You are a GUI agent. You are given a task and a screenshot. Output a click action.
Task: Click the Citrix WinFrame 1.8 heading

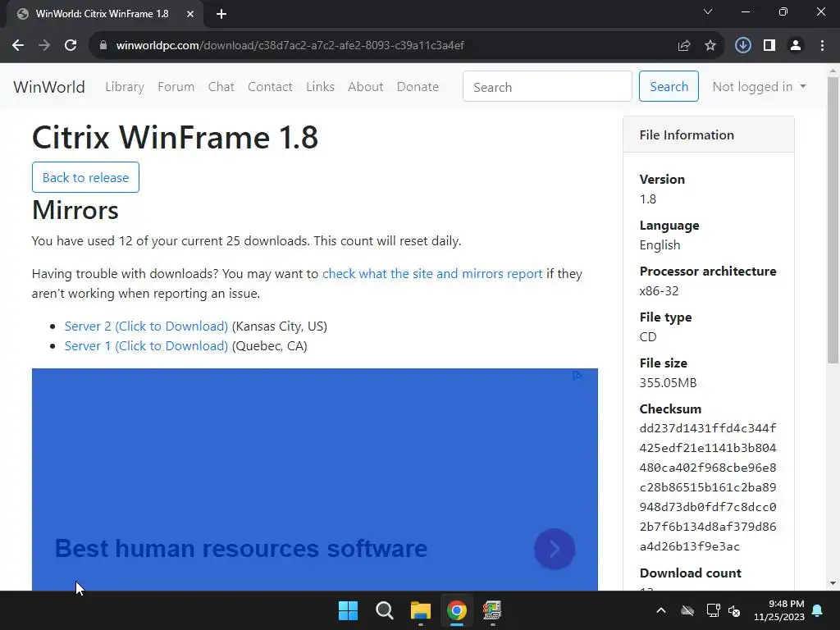(176, 137)
